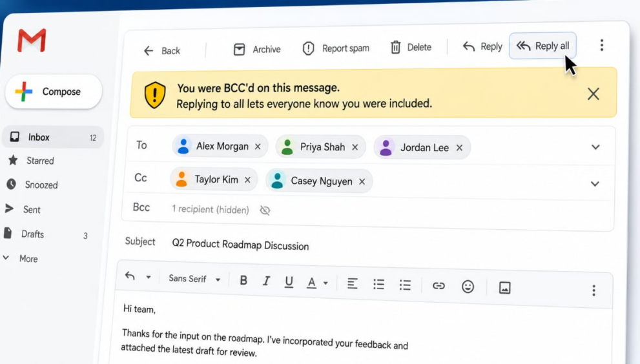Screen dimensions: 640x364
Task: Click the Bcc hidden recipient field
Action: [210, 209]
